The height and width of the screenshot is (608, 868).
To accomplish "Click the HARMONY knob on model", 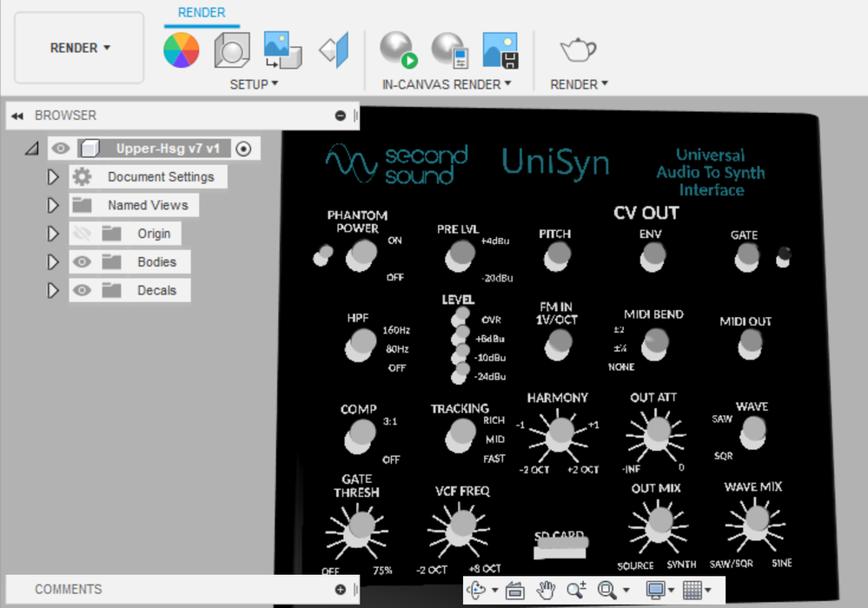I will pos(559,434).
